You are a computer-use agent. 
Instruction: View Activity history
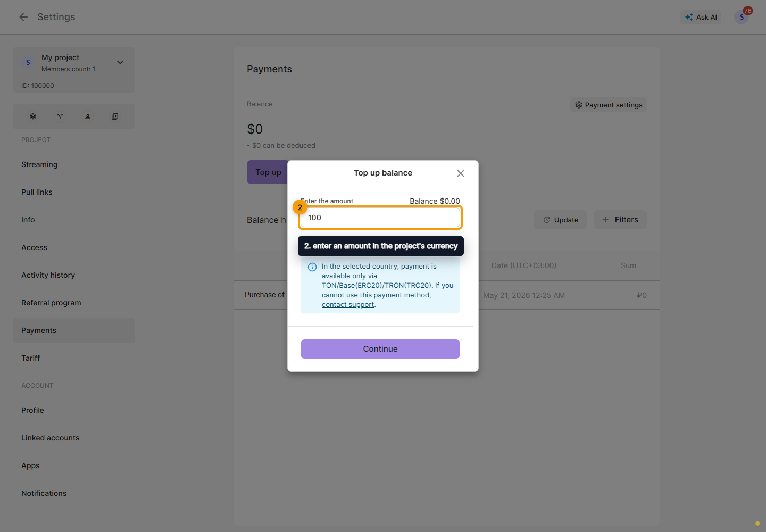pyautogui.click(x=74, y=275)
